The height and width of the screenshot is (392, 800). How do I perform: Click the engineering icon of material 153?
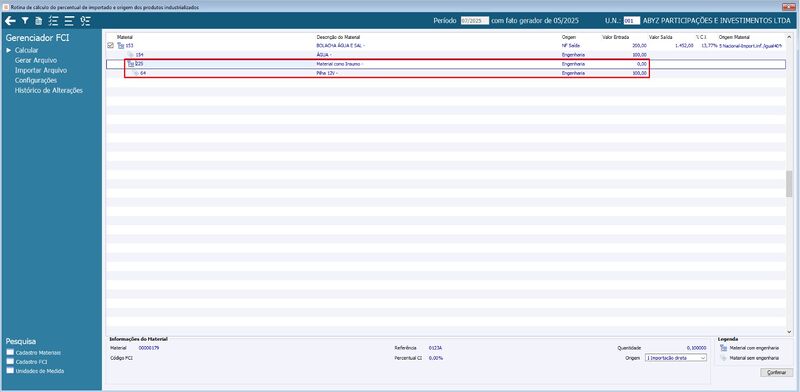120,46
